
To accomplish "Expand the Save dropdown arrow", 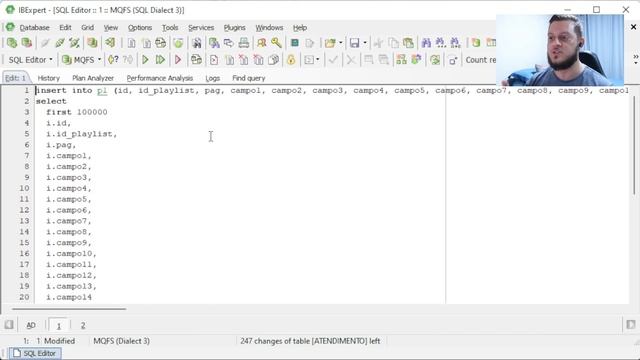I will click(364, 43).
